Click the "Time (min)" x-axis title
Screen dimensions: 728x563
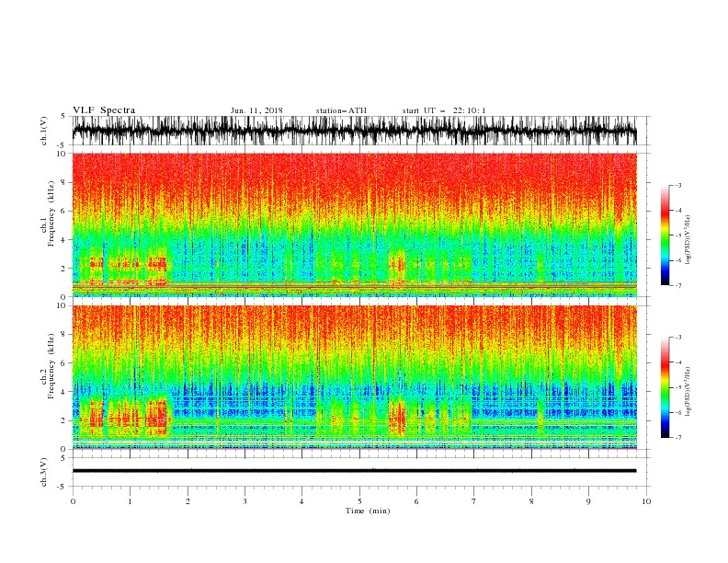pos(368,511)
